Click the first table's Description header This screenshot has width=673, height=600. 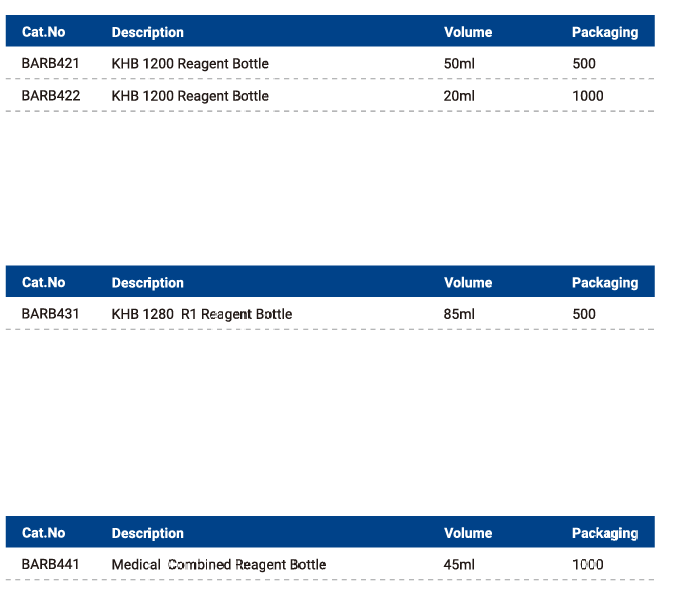coord(148,32)
